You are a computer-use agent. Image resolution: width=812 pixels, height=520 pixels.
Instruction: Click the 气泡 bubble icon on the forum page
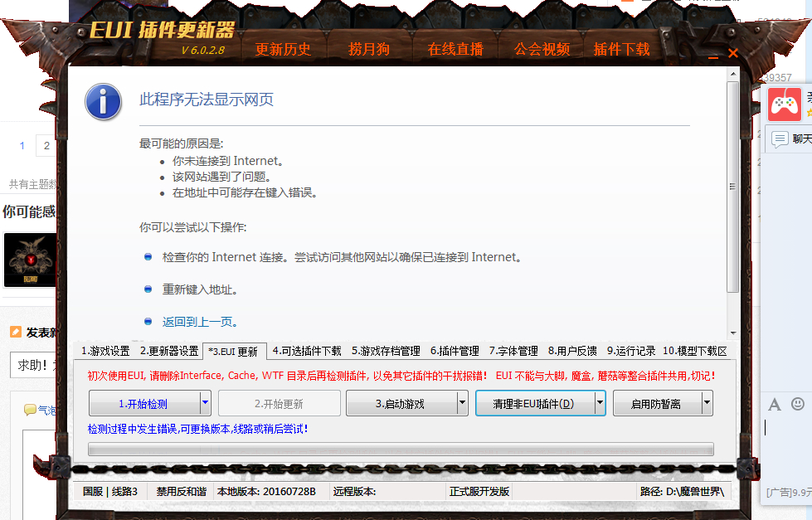[x=30, y=411]
